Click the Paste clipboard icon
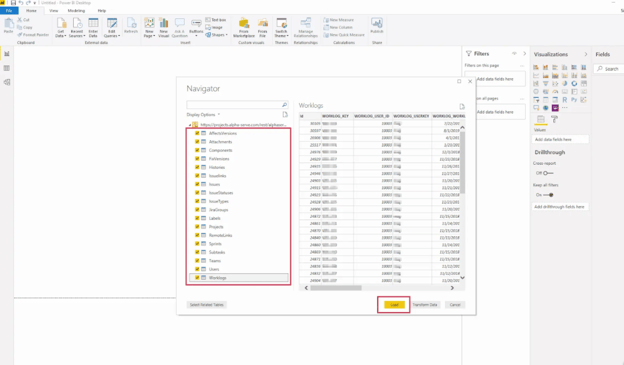The width and height of the screenshot is (624, 365). (8, 25)
